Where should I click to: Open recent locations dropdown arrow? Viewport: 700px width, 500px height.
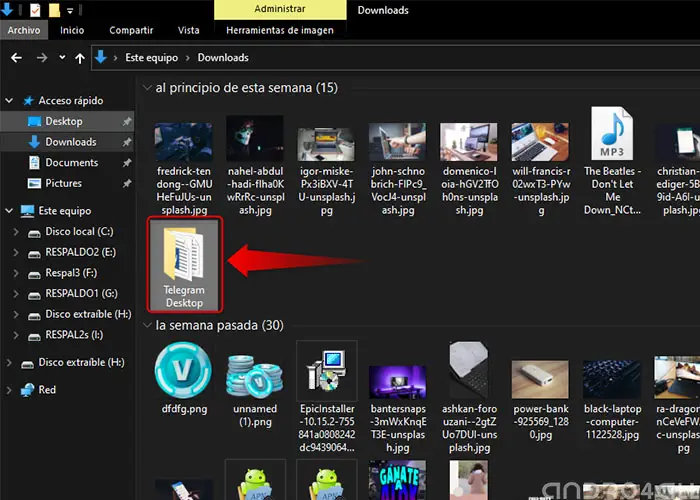[x=62, y=57]
